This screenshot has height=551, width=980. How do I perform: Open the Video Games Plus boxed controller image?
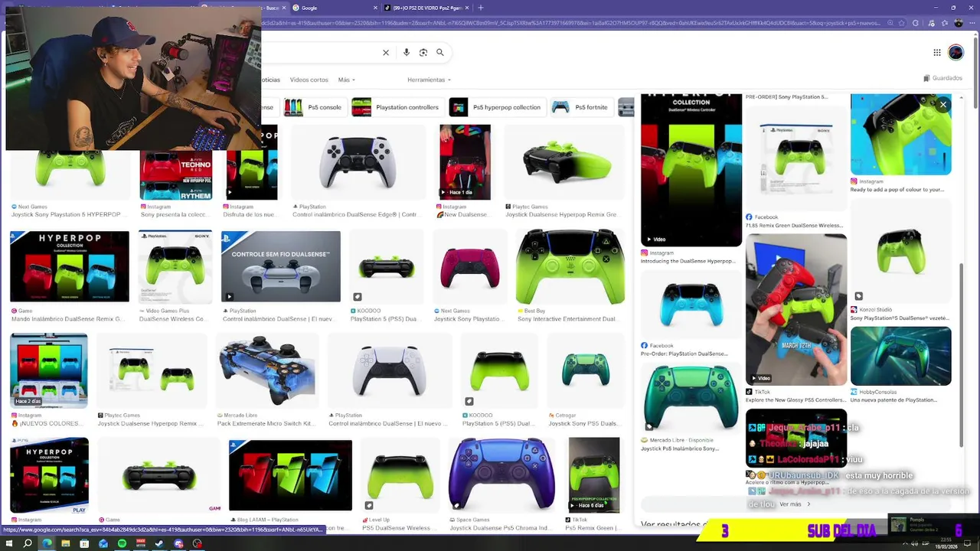pyautogui.click(x=175, y=266)
